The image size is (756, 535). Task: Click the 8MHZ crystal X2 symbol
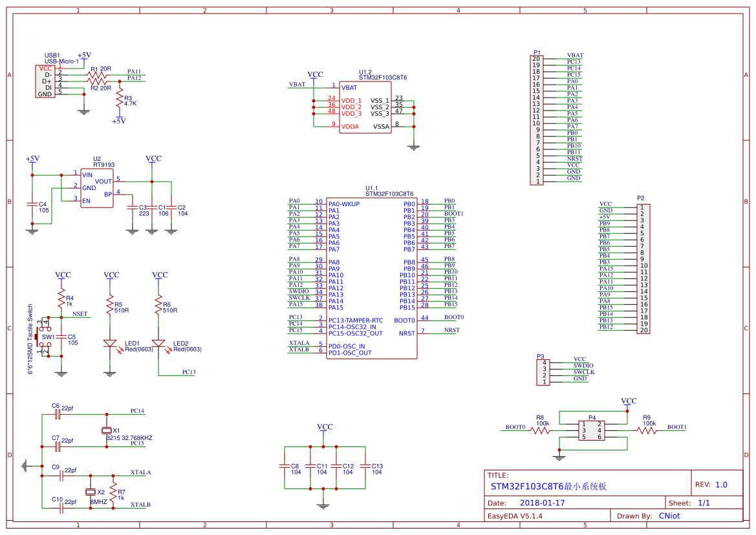click(x=89, y=493)
